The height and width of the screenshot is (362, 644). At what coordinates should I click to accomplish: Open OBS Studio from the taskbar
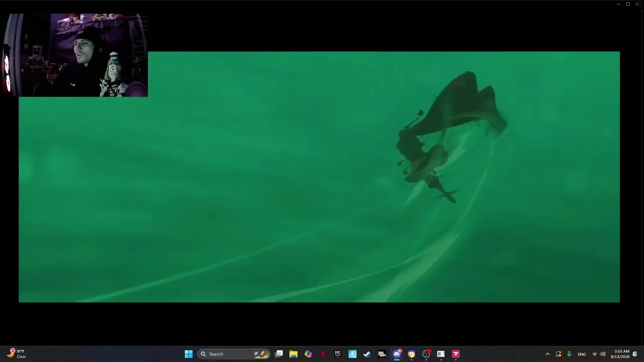(426, 354)
